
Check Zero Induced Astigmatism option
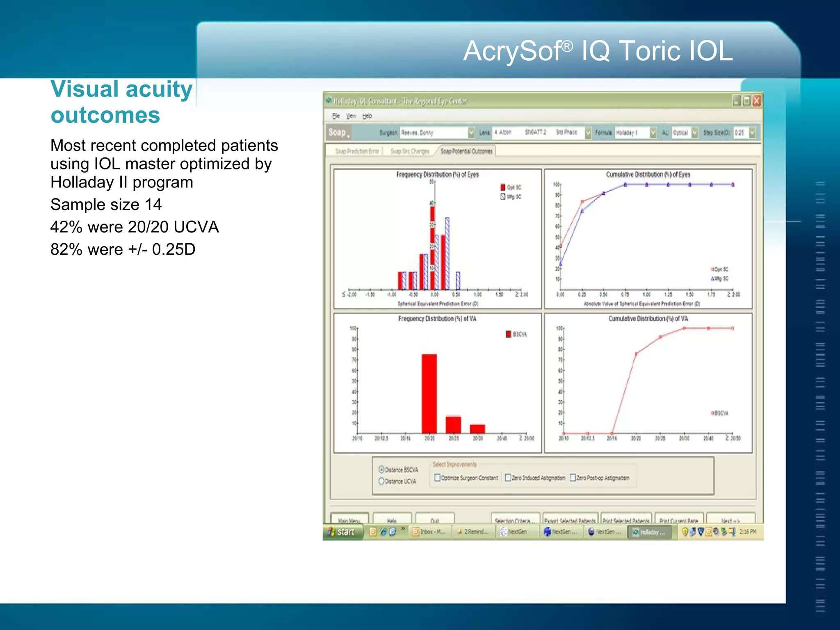508,477
